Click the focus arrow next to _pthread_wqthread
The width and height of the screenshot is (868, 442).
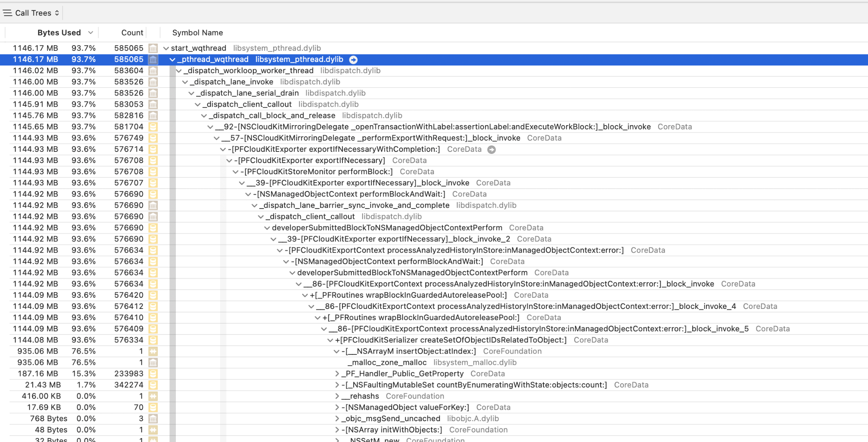pyautogui.click(x=353, y=60)
